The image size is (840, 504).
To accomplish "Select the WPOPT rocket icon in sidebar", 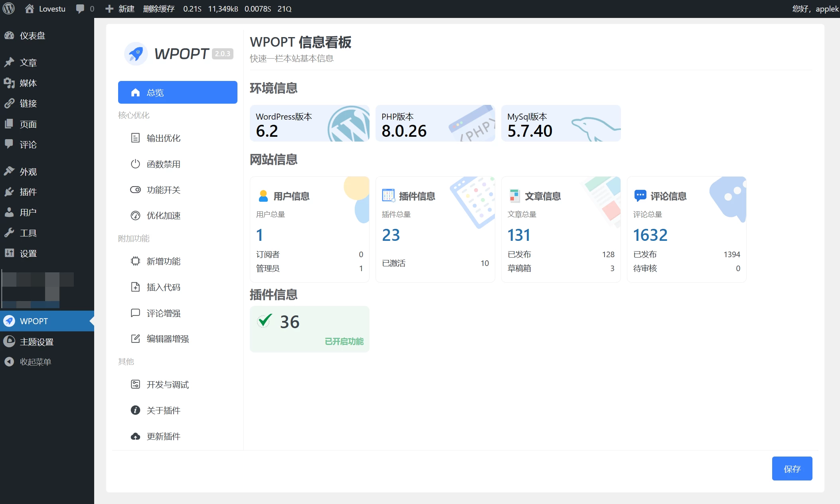I will pyautogui.click(x=9, y=321).
